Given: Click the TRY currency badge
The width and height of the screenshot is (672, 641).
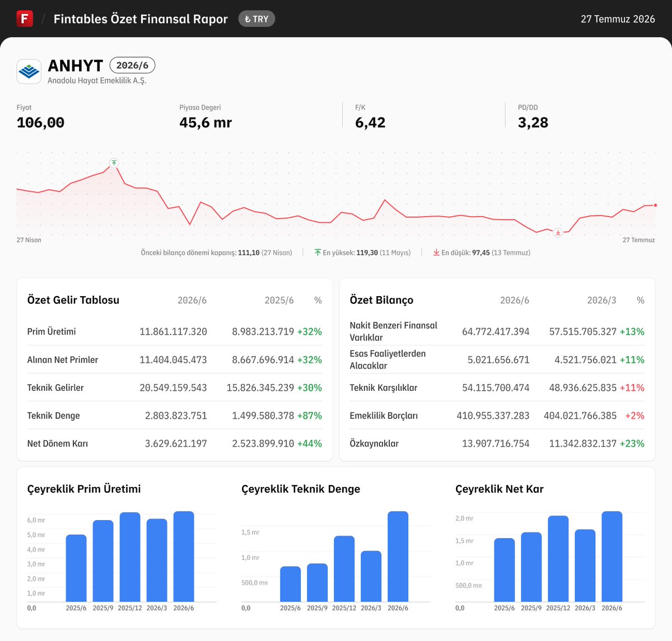Looking at the screenshot, I should tap(256, 19).
